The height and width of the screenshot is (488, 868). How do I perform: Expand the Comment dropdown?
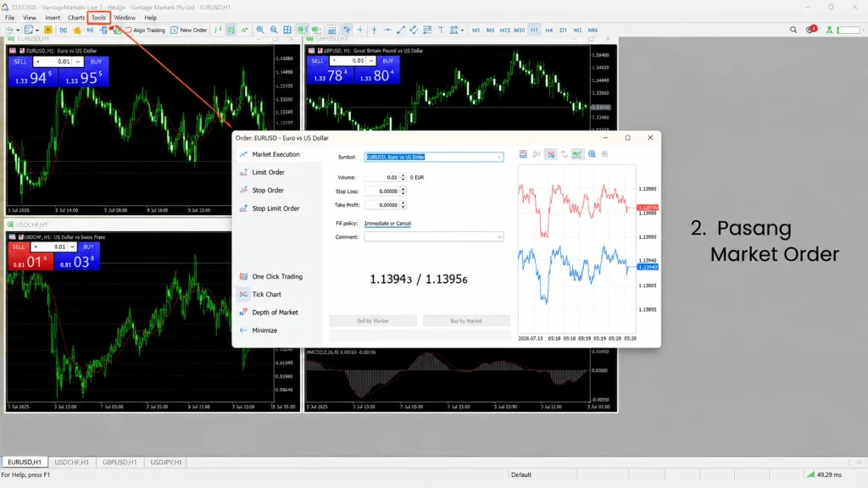click(498, 237)
